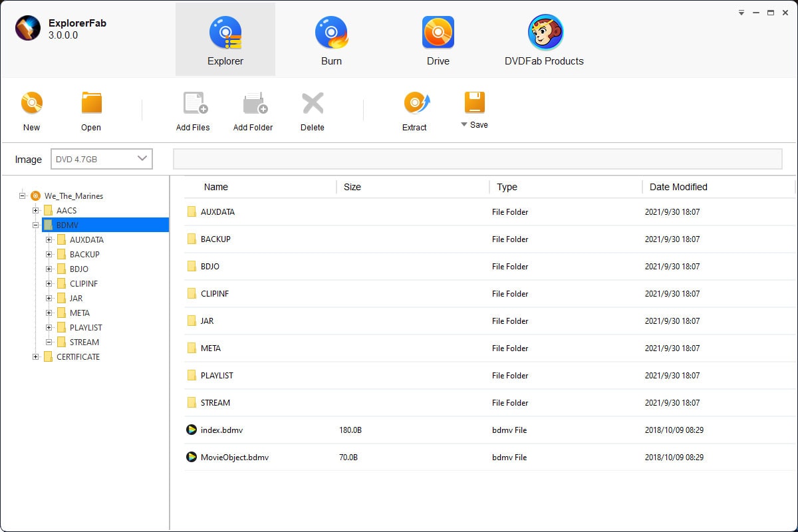Image resolution: width=798 pixels, height=532 pixels.
Task: Switch to the Burn tab
Action: (x=331, y=39)
